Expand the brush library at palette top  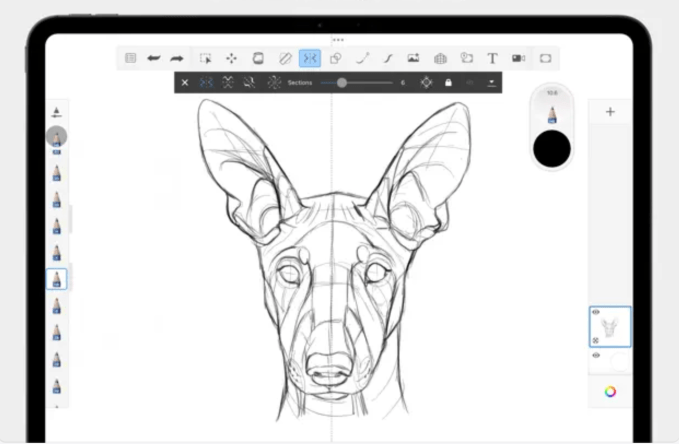click(57, 112)
